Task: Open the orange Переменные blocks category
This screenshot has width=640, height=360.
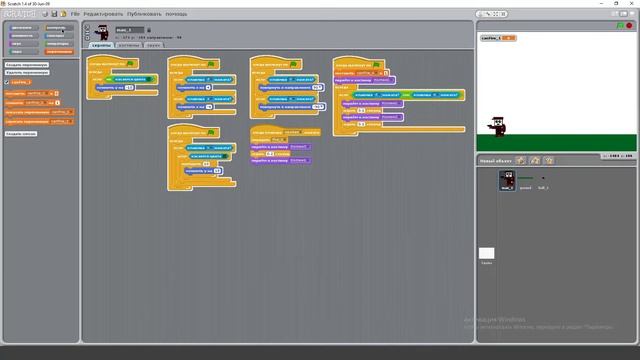Action: 59,52
